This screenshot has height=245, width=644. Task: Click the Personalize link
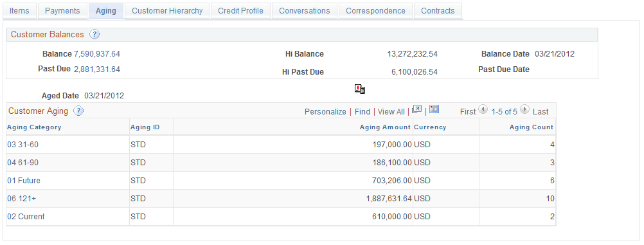pos(325,112)
